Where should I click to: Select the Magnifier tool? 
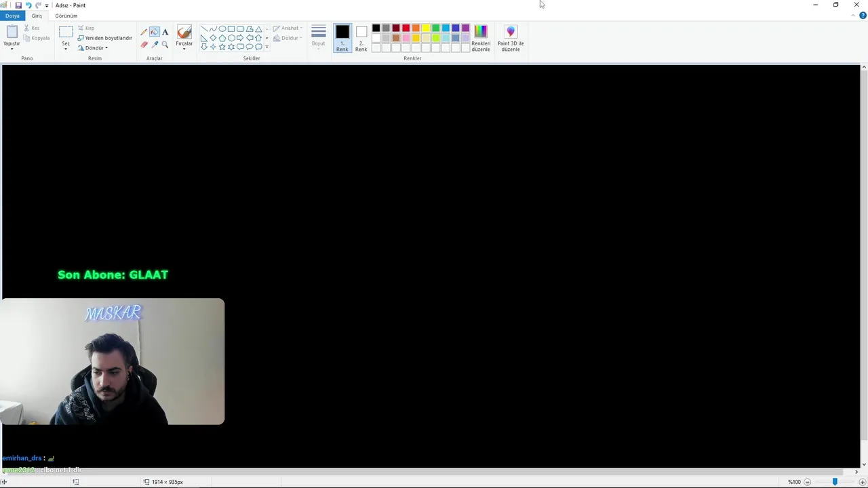coord(165,44)
